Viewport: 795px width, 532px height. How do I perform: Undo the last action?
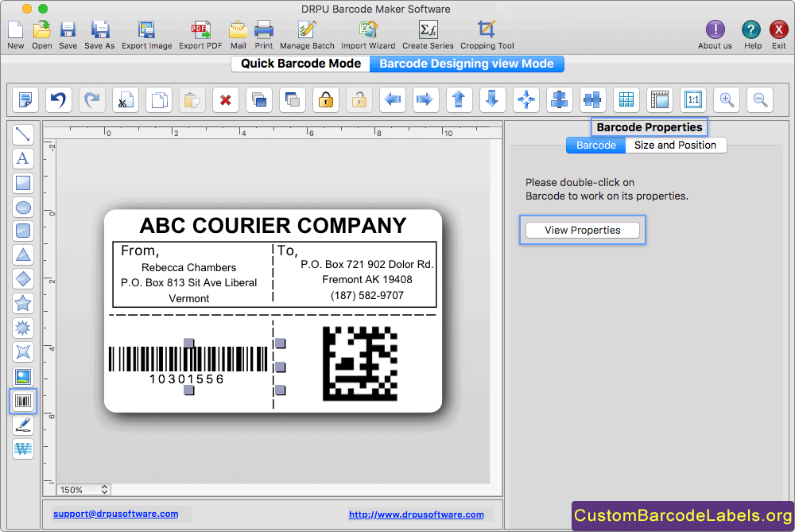[58, 99]
